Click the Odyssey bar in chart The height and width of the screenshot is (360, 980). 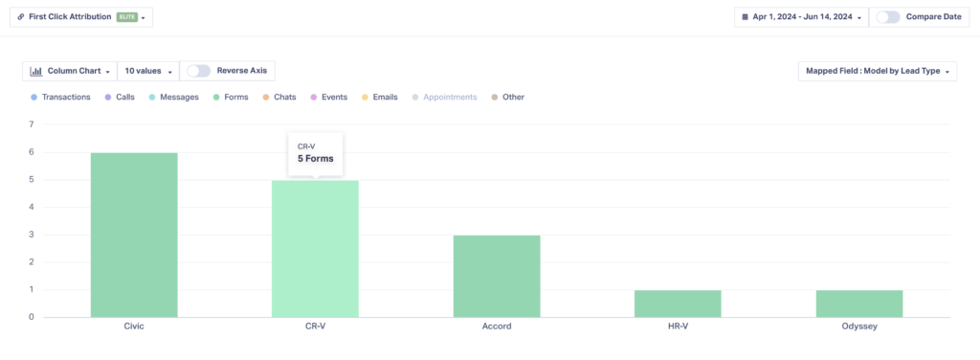coord(859,304)
